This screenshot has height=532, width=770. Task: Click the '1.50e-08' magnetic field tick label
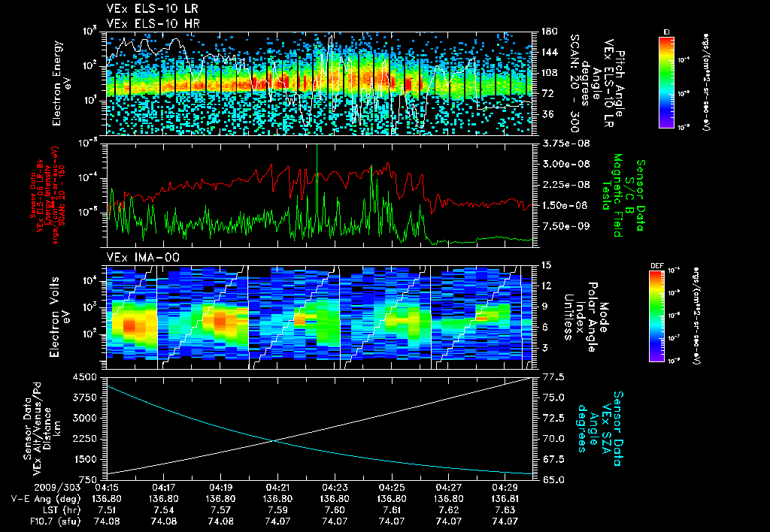click(x=565, y=205)
